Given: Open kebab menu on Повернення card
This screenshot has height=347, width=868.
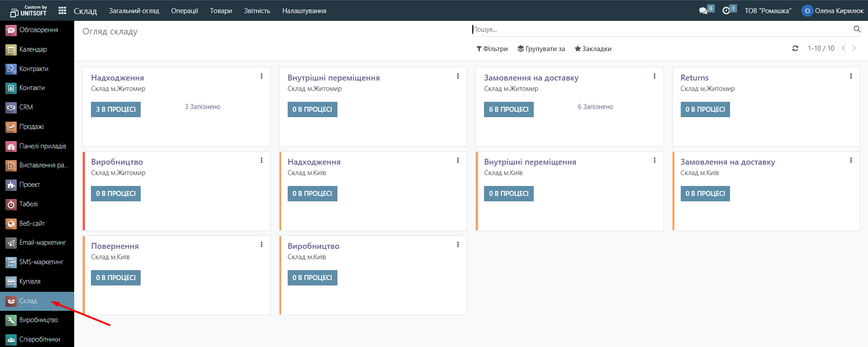Looking at the screenshot, I should click(x=261, y=245).
